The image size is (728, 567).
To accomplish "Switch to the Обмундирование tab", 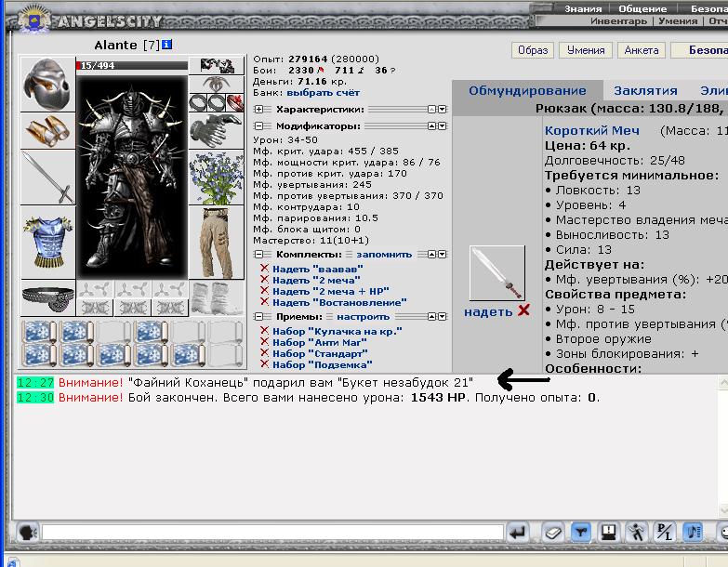I will (x=527, y=90).
